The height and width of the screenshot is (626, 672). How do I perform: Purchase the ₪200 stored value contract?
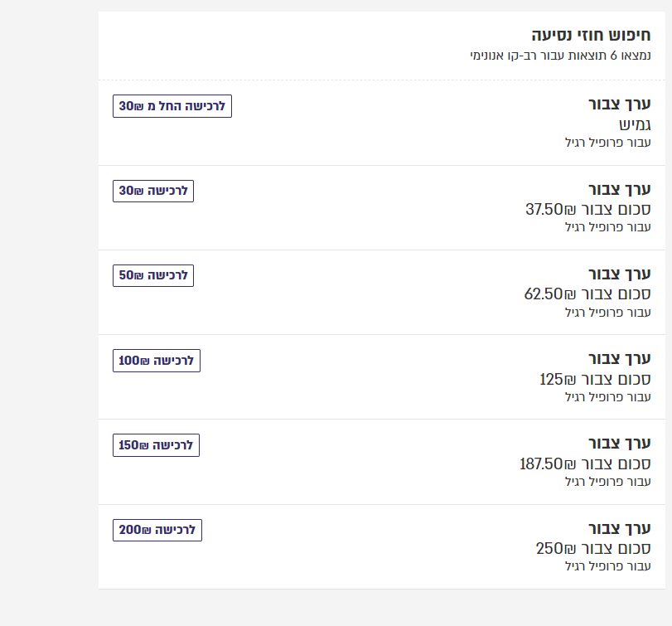tap(157, 530)
